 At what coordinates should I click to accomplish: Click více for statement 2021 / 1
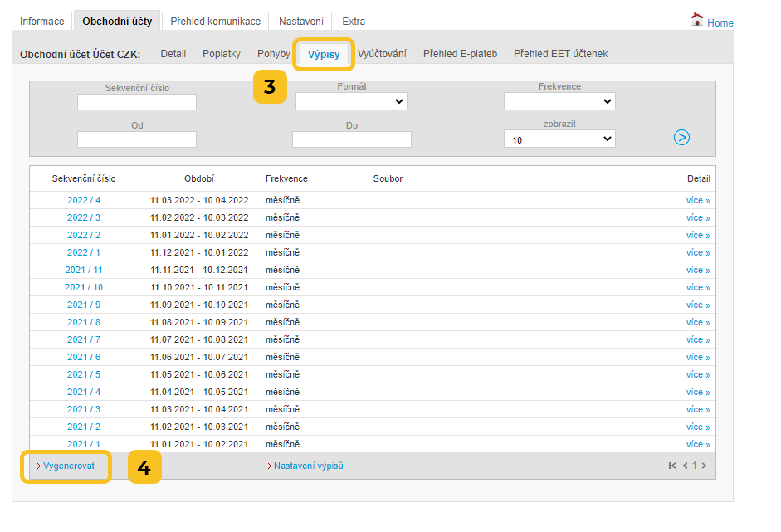698,444
